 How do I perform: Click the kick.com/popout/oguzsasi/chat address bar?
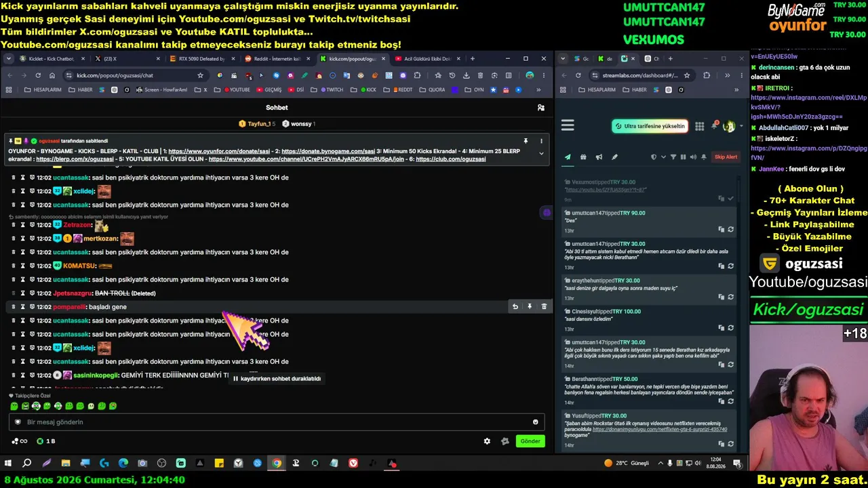click(136, 75)
